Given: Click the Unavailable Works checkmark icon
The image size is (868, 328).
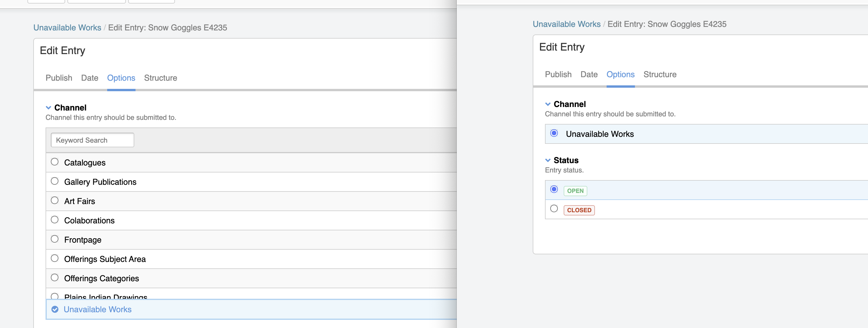Looking at the screenshot, I should (55, 309).
